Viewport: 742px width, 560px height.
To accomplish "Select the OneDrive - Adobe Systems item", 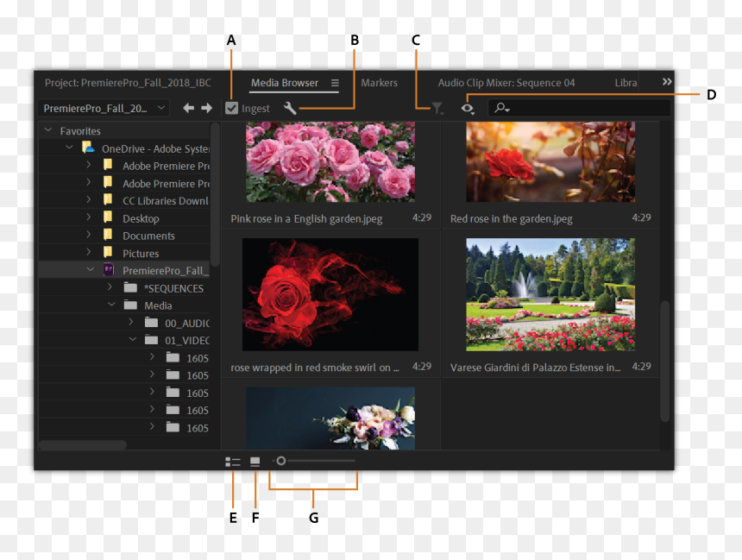I will pyautogui.click(x=155, y=148).
